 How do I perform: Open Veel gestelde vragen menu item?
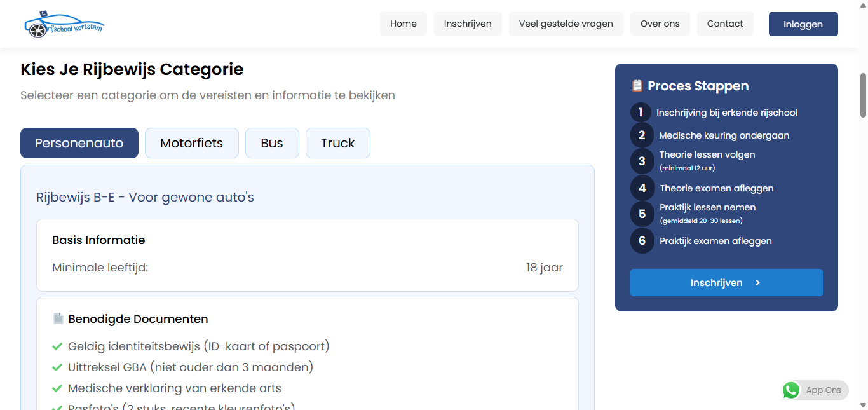[x=566, y=24]
